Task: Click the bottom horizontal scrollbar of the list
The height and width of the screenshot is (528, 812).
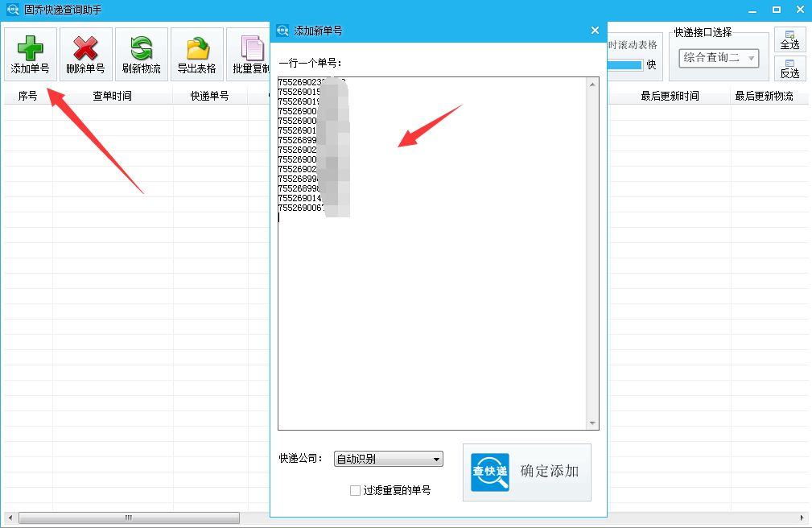Action: point(129,518)
